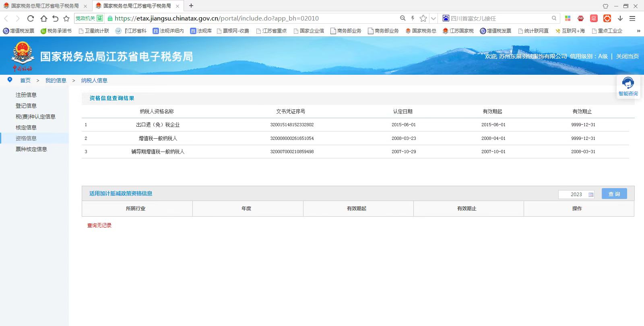Click the 查询 button

tap(614, 194)
